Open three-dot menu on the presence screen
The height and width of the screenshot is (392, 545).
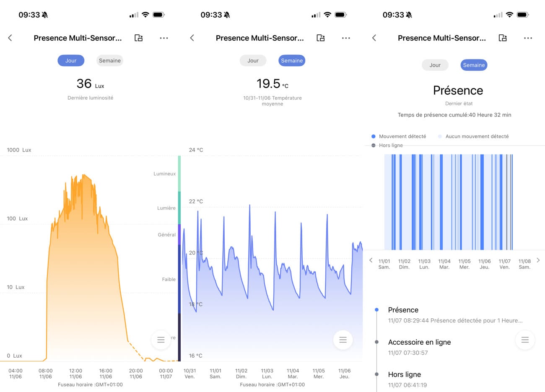[528, 38]
